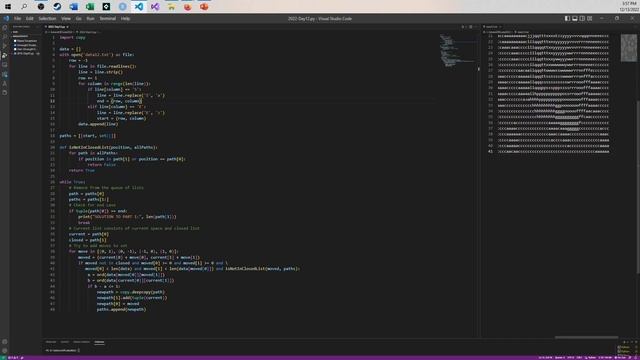
Task: Open the Go menu
Action: [78, 18]
